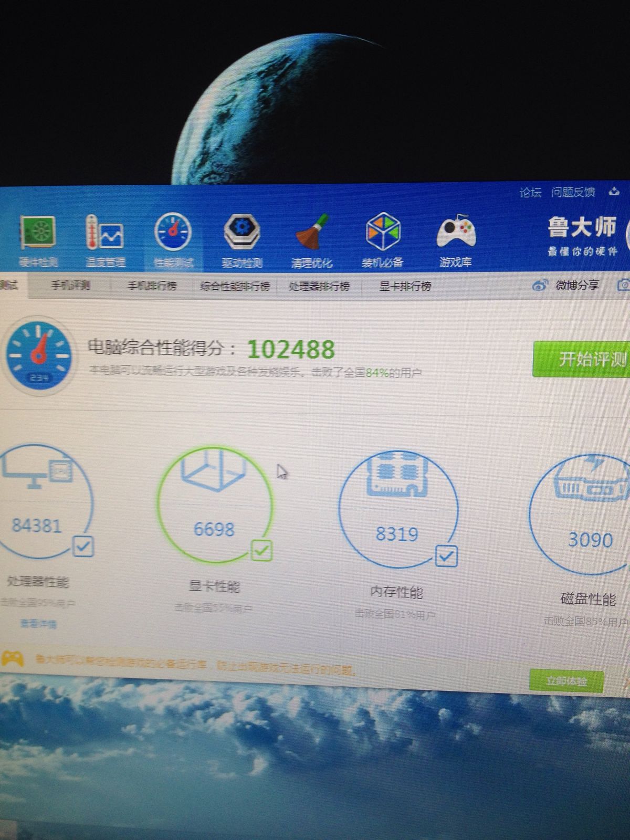Click the memory score 8319

click(397, 534)
